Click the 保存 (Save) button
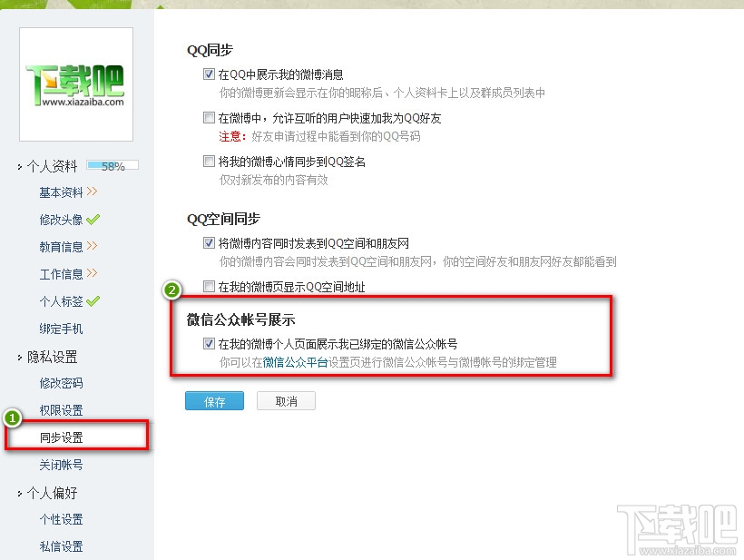The image size is (744, 560). click(x=214, y=400)
